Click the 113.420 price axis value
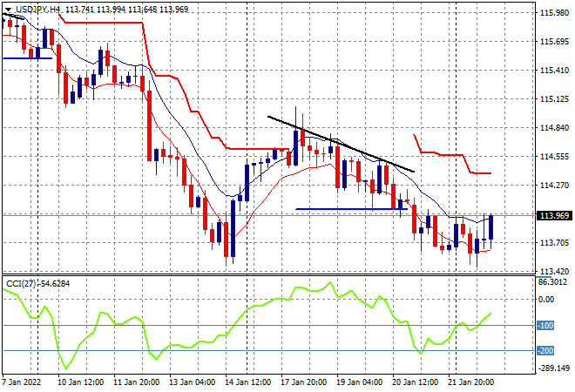 (x=554, y=272)
